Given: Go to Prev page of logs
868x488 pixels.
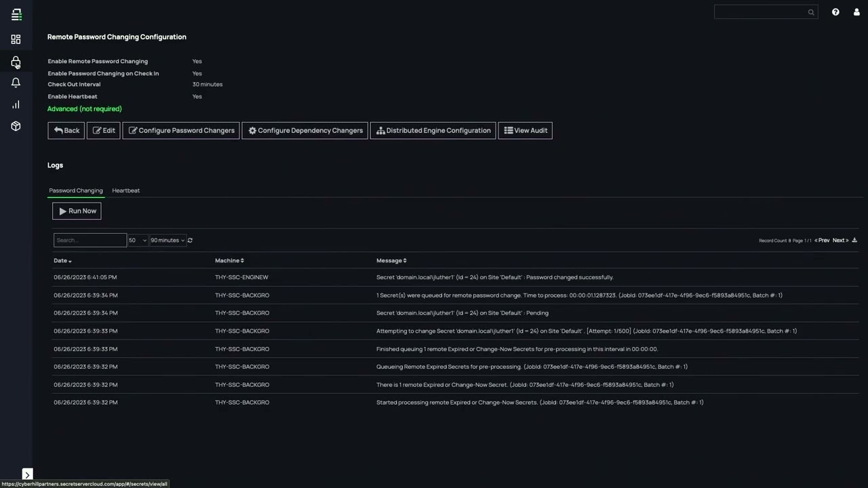Looking at the screenshot, I should tap(822, 241).
